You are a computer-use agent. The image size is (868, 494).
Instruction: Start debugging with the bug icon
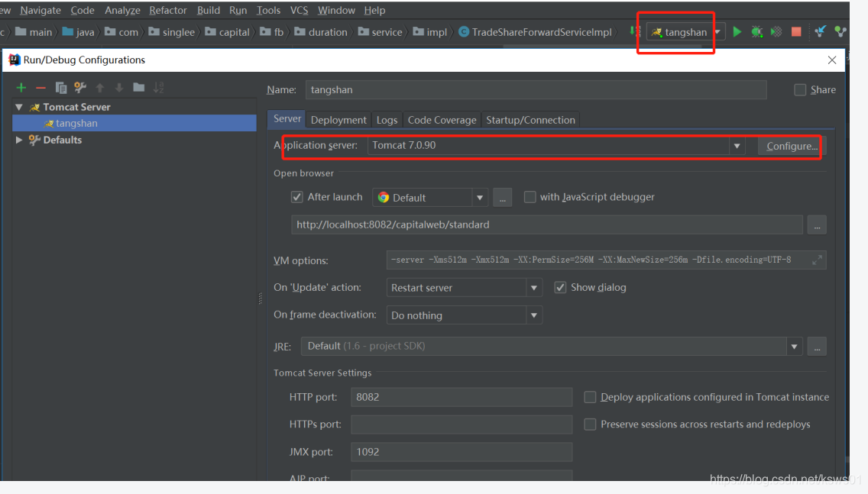756,32
